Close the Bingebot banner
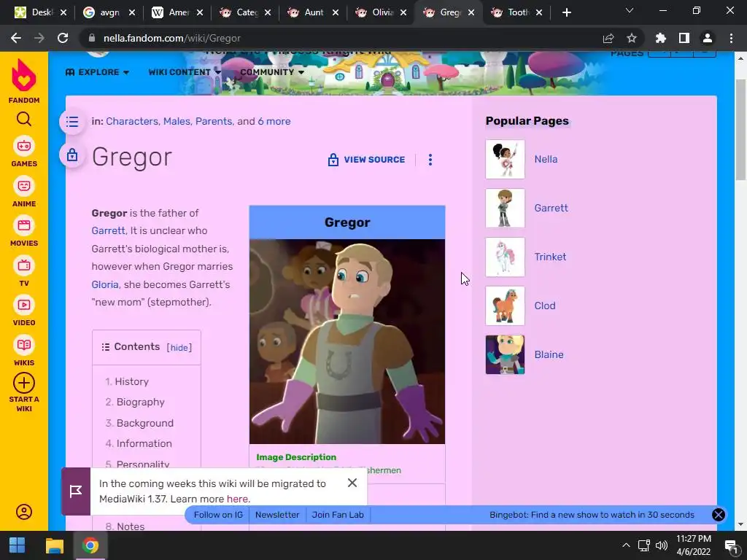This screenshot has width=747, height=560. pyautogui.click(x=719, y=515)
